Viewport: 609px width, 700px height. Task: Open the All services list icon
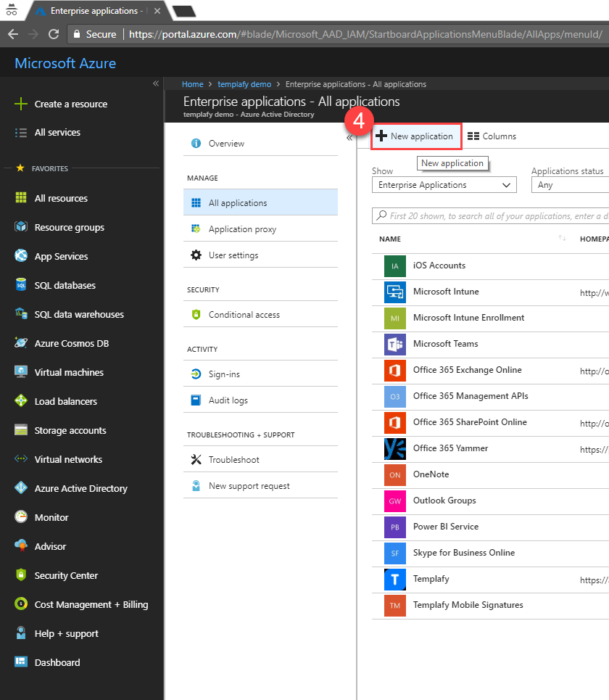coord(20,133)
